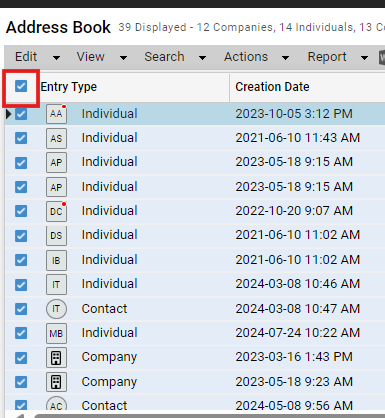
Task: Click the DS individual avatar icon
Action: [56, 236]
